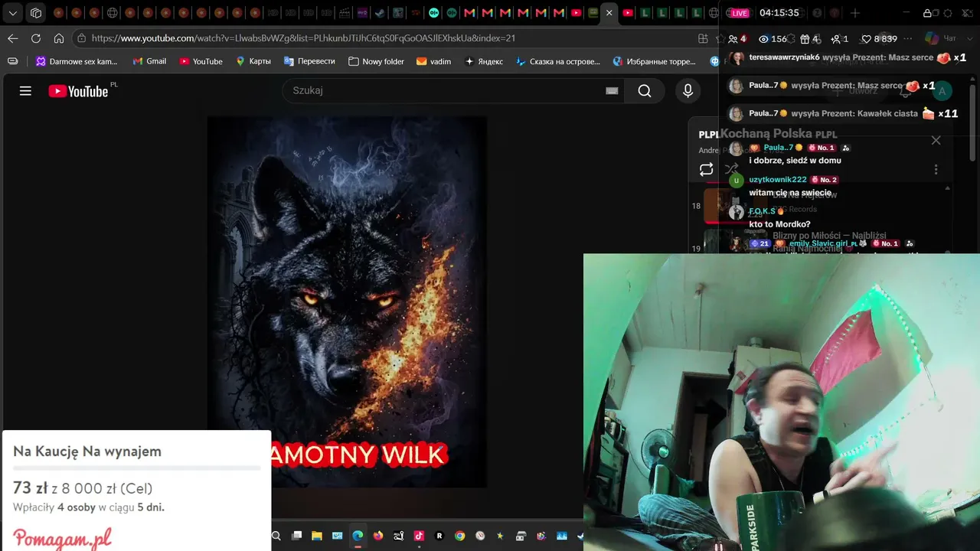The image size is (980, 551).
Task: Open the Copilot icon near Чат
Action: 931,38
